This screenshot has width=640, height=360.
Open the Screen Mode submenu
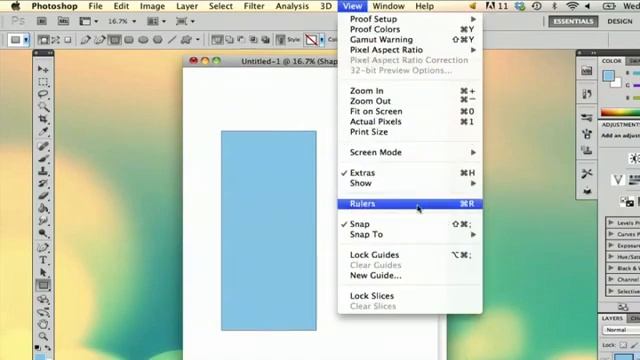click(x=410, y=152)
